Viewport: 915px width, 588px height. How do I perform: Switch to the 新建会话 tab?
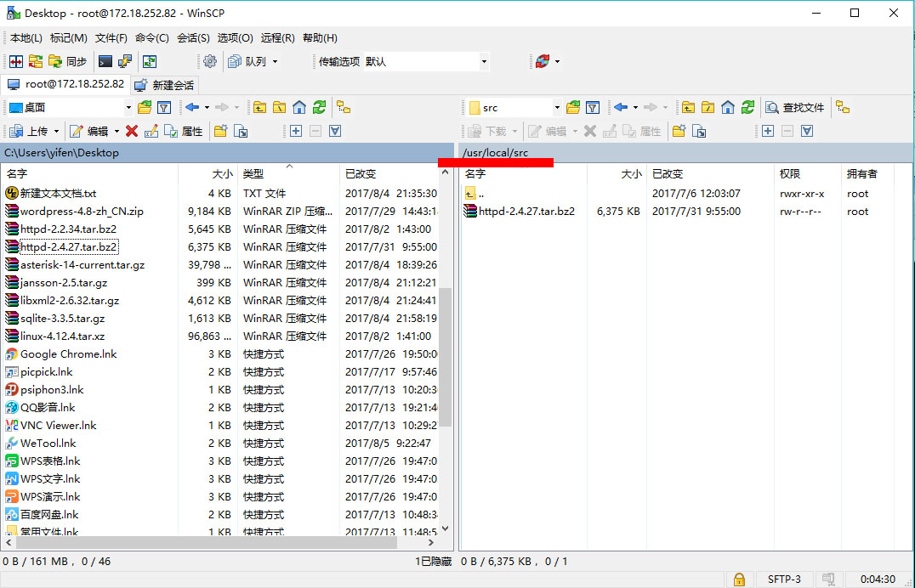tap(165, 85)
